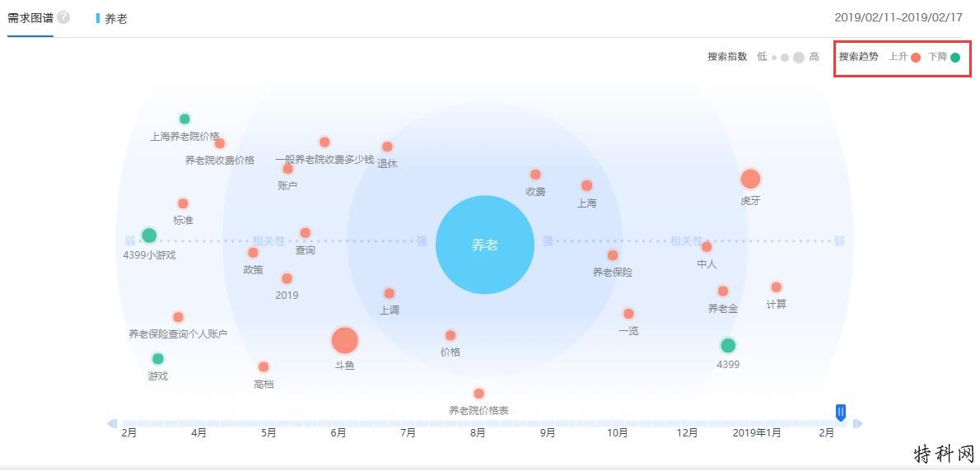Click the green 4399 bubble
Screen dimensions: 980x471
coord(727,346)
